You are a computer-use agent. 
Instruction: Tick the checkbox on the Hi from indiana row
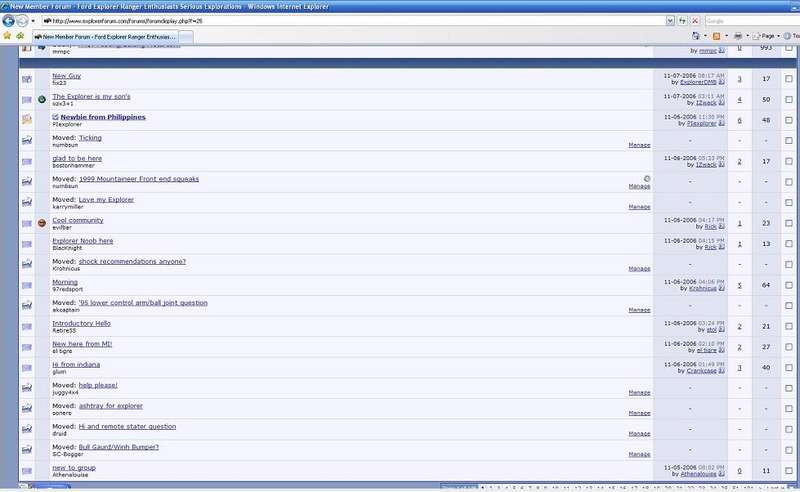pos(789,367)
